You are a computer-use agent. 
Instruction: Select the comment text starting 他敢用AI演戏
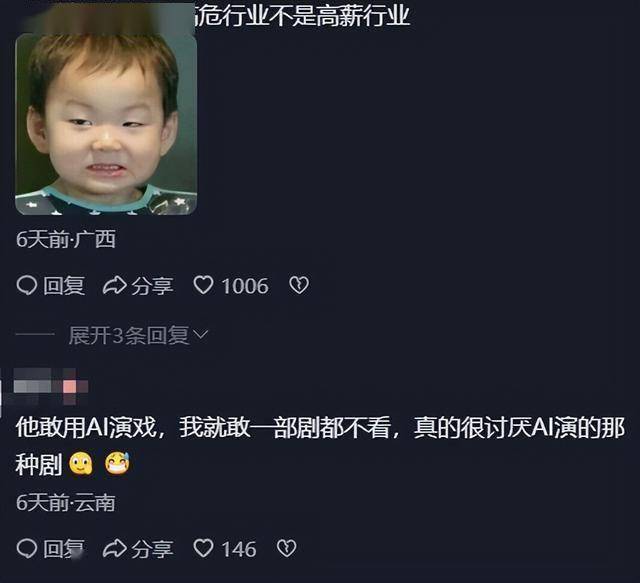coord(320,445)
